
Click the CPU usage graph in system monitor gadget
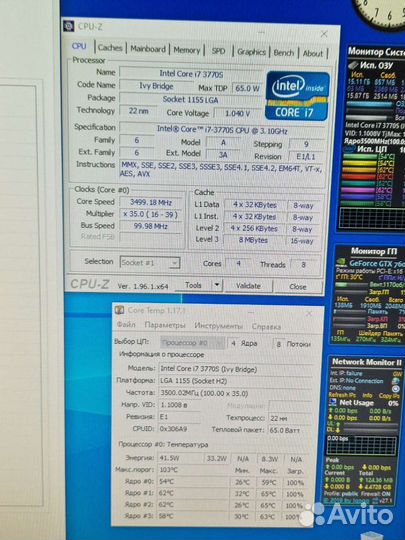(372, 218)
